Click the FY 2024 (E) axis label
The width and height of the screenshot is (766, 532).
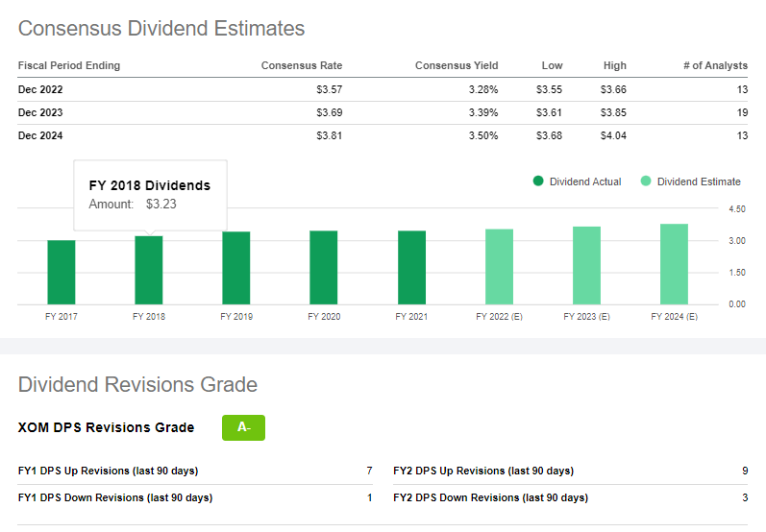pos(674,316)
